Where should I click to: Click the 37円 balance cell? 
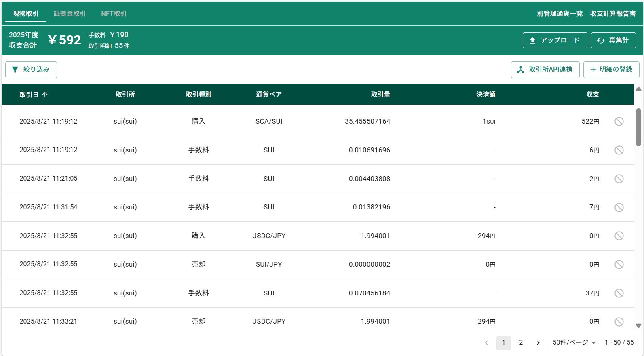[592, 293]
